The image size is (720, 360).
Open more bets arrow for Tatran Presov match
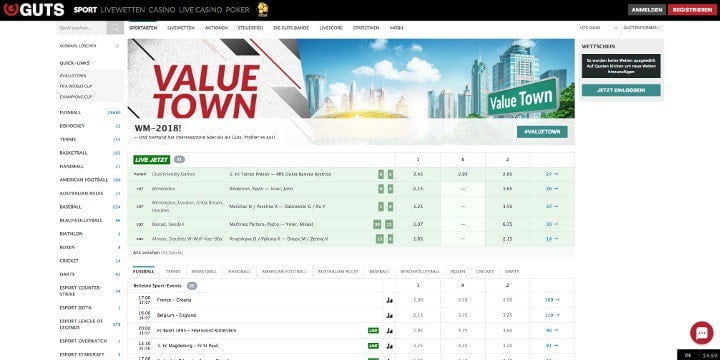(x=552, y=174)
